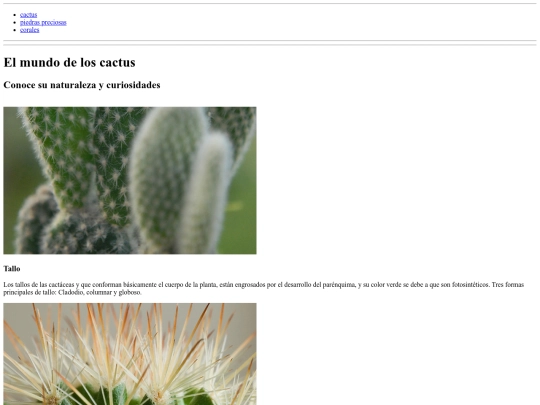Click the blurred green cactus photo
540x405 pixels.
pyautogui.click(x=130, y=180)
